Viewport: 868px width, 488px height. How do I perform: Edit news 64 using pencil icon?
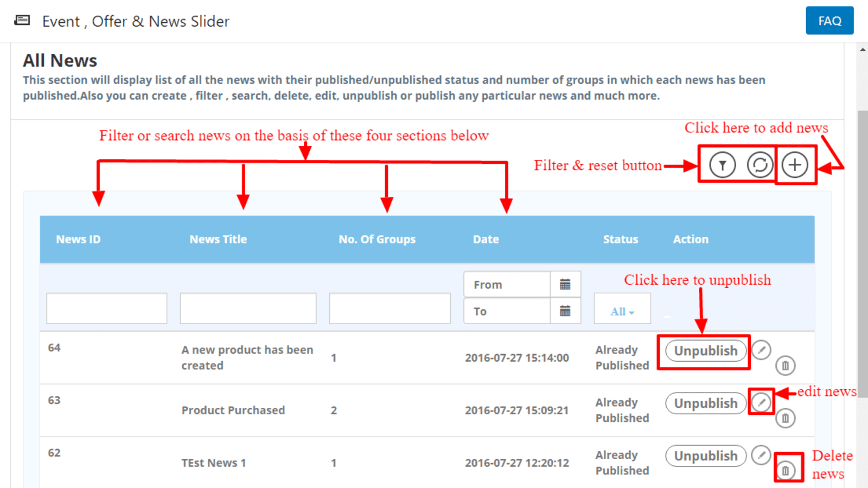[x=761, y=350]
